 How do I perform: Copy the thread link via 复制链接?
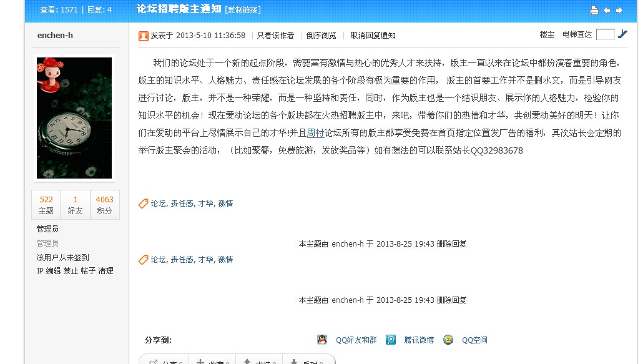click(243, 9)
